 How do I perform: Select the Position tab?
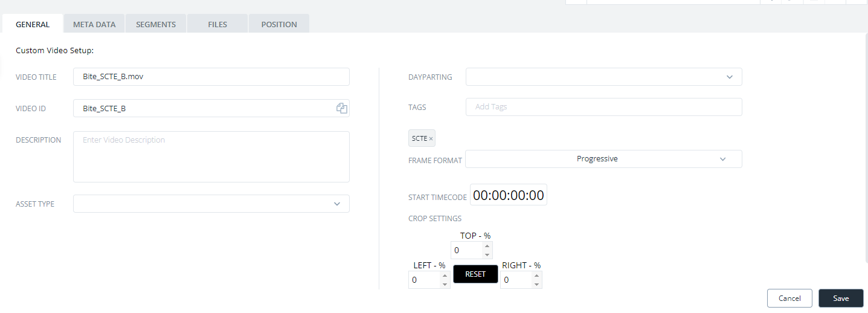pos(279,24)
